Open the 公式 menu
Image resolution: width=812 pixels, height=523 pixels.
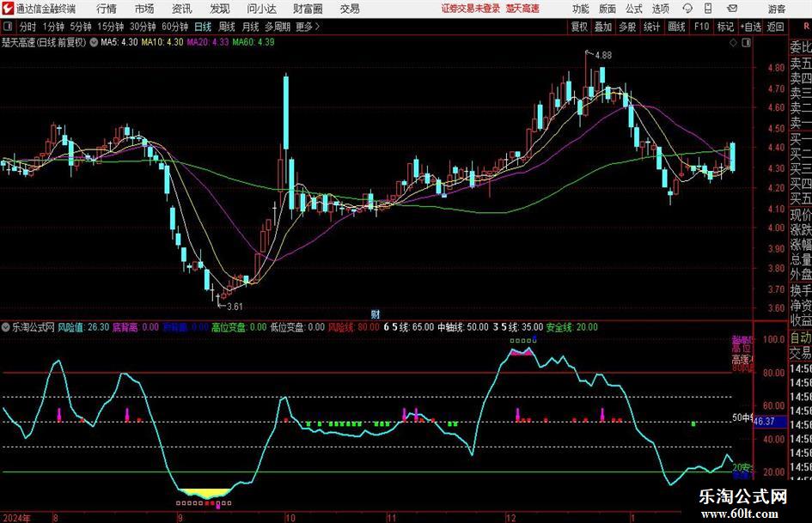(633, 9)
